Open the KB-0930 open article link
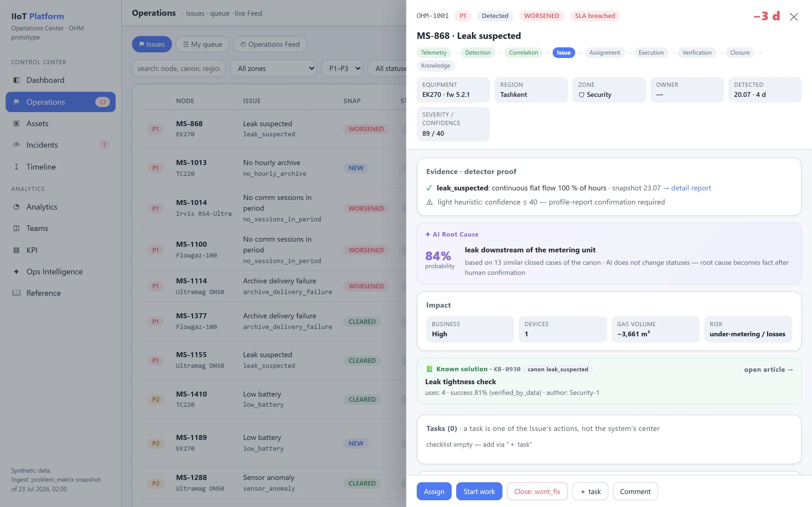Image resolution: width=812 pixels, height=507 pixels. pos(768,370)
